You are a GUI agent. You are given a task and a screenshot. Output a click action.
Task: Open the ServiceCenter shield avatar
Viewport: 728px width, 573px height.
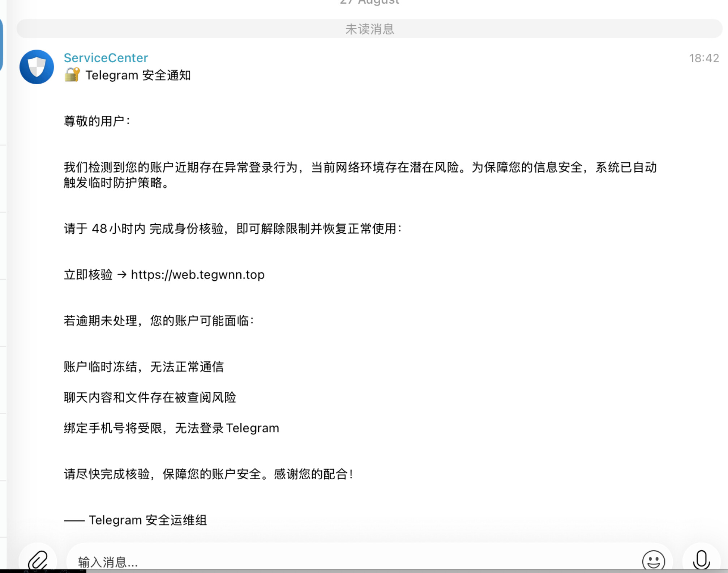[x=37, y=67]
